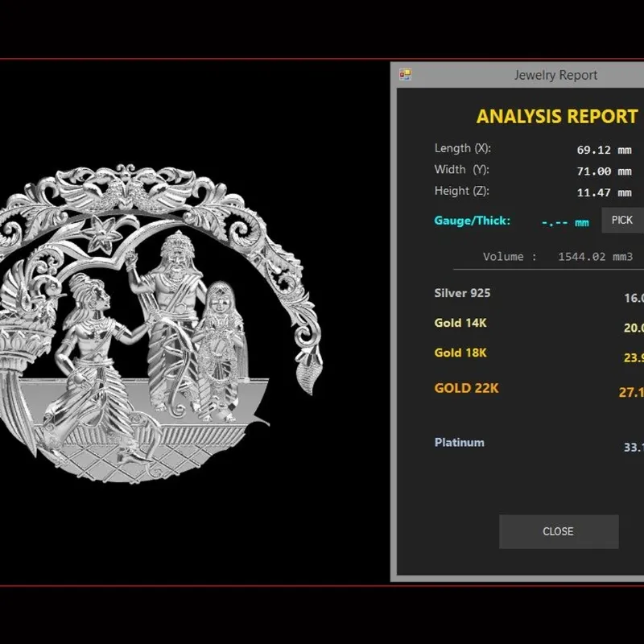The image size is (644, 644).
Task: Close the analysis report with CLOSE
Action: [x=559, y=531]
